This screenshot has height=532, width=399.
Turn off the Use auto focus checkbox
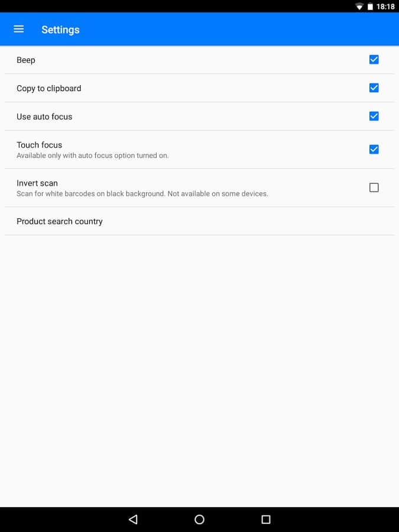pyautogui.click(x=374, y=116)
